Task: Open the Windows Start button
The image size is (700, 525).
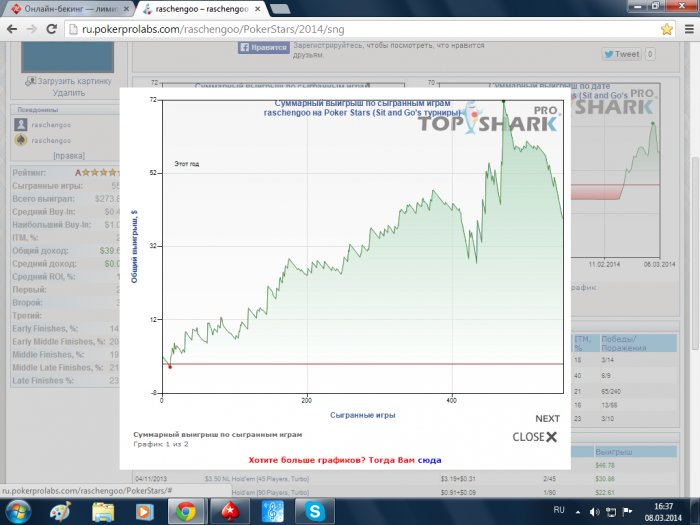Action: [17, 512]
